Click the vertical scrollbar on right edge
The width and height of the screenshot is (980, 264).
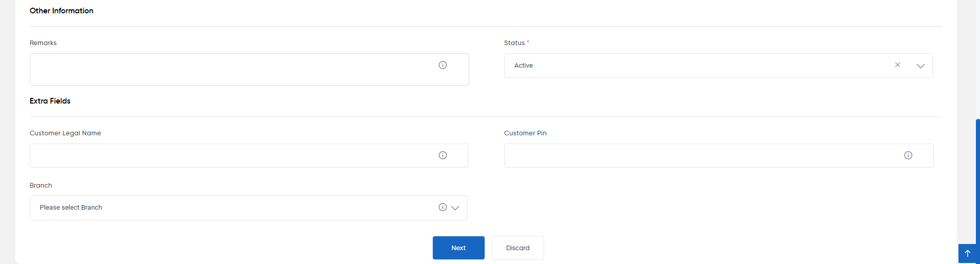pyautogui.click(x=978, y=179)
